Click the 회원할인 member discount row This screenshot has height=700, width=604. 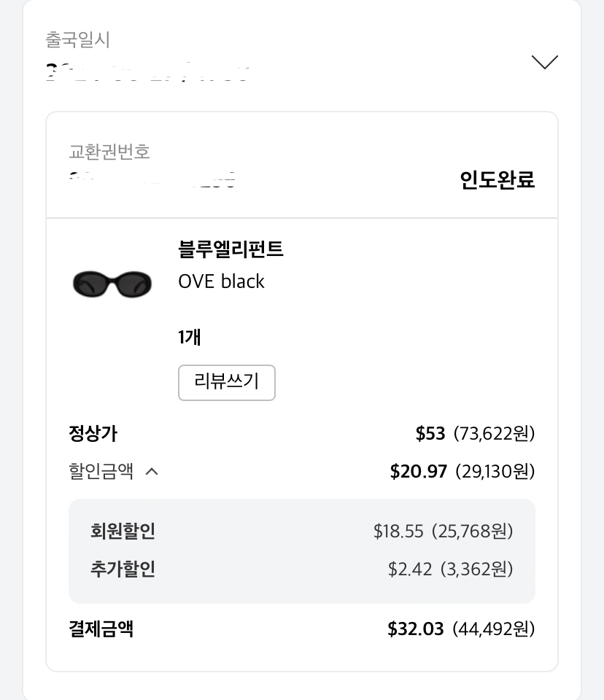coord(301,532)
